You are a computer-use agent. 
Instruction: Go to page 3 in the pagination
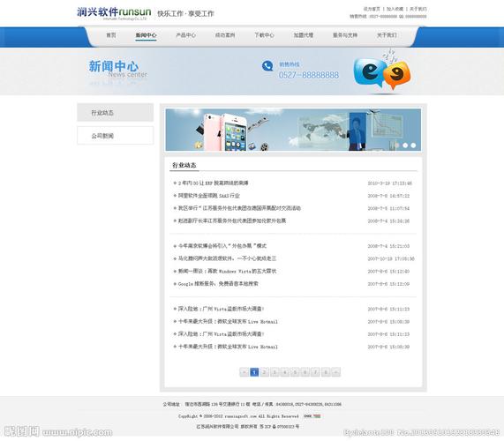coord(275,372)
